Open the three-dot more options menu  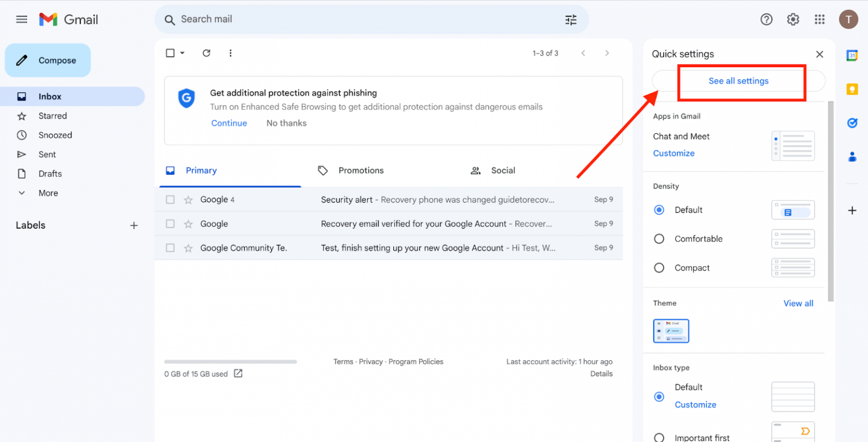click(231, 52)
